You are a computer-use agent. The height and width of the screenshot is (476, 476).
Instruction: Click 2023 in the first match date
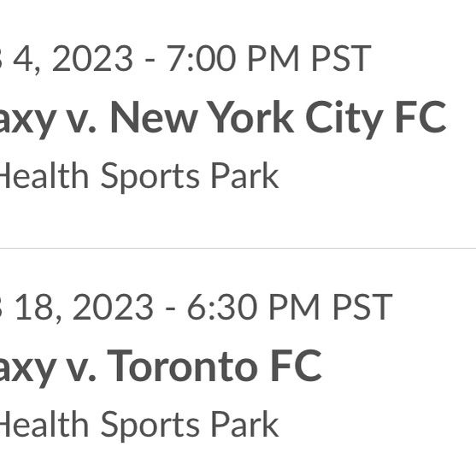pyautogui.click(x=92, y=58)
